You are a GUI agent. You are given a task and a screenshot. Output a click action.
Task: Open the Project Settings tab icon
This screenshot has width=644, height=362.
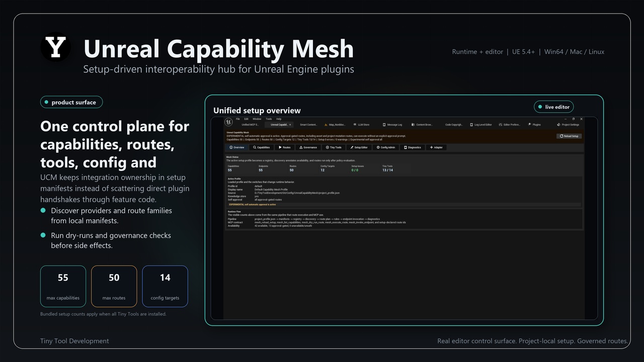pyautogui.click(x=559, y=125)
